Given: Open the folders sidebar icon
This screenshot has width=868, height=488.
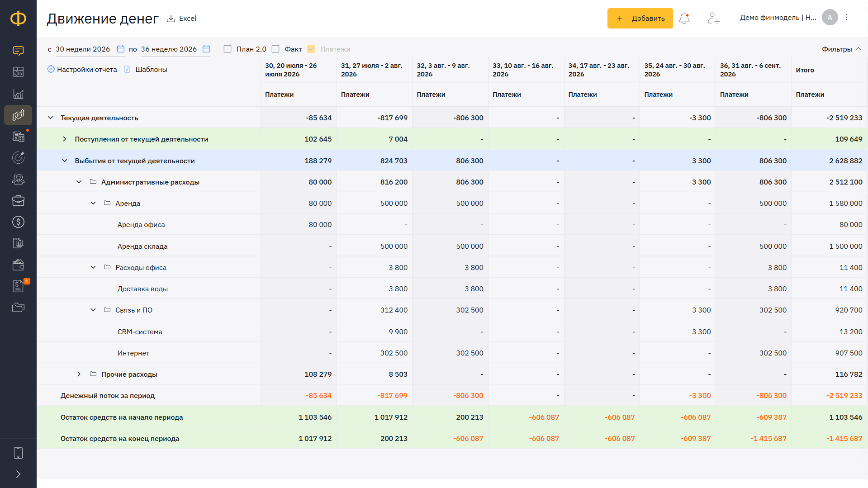Looking at the screenshot, I should coord(18,308).
